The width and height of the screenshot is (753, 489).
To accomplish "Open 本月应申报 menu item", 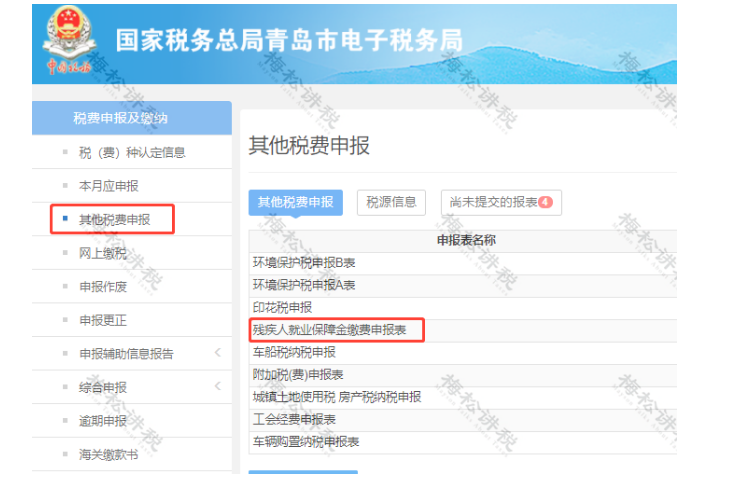I will click(109, 186).
